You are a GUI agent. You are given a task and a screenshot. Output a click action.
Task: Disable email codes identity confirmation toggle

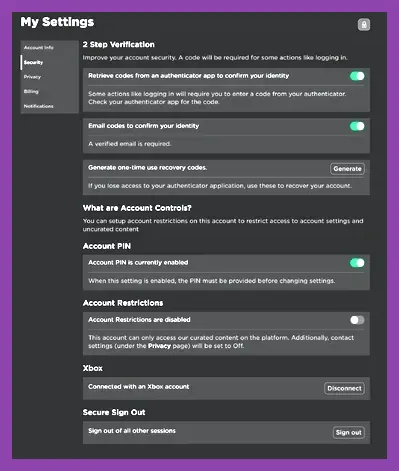(357, 126)
